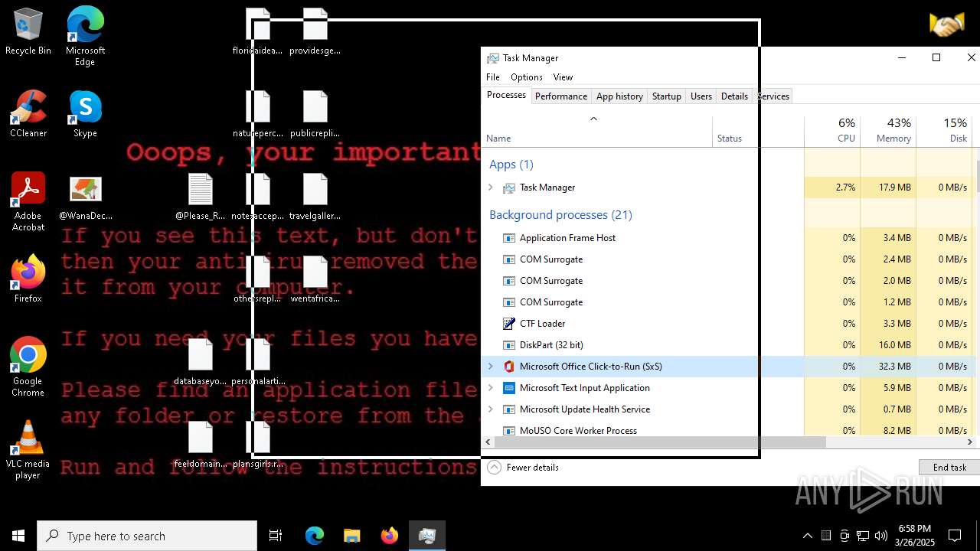Click the handshake icon at top-right desktop corner
Screen dimensions: 980x551
[x=946, y=25]
